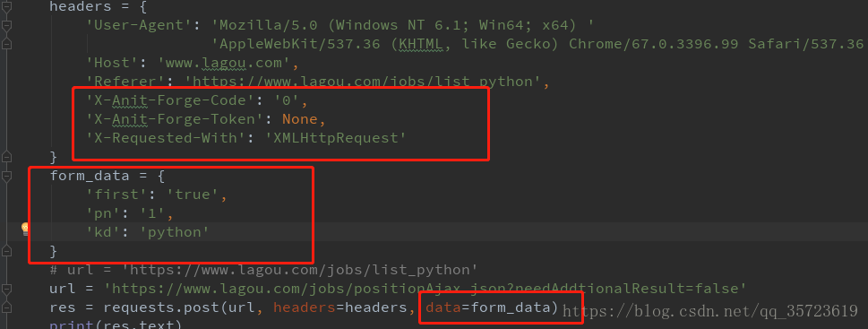Collapse the fold marker beside 'headers = {'
The width and height of the screenshot is (868, 329).
click(x=6, y=6)
